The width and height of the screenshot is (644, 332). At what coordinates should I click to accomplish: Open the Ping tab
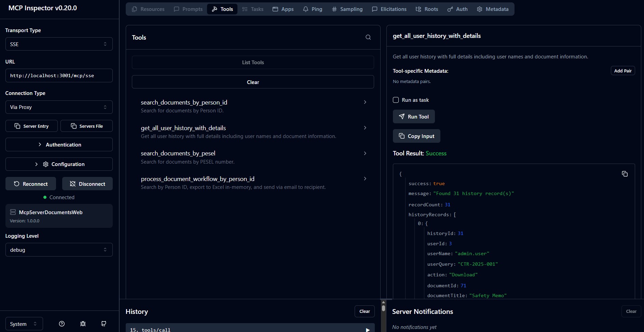point(313,9)
